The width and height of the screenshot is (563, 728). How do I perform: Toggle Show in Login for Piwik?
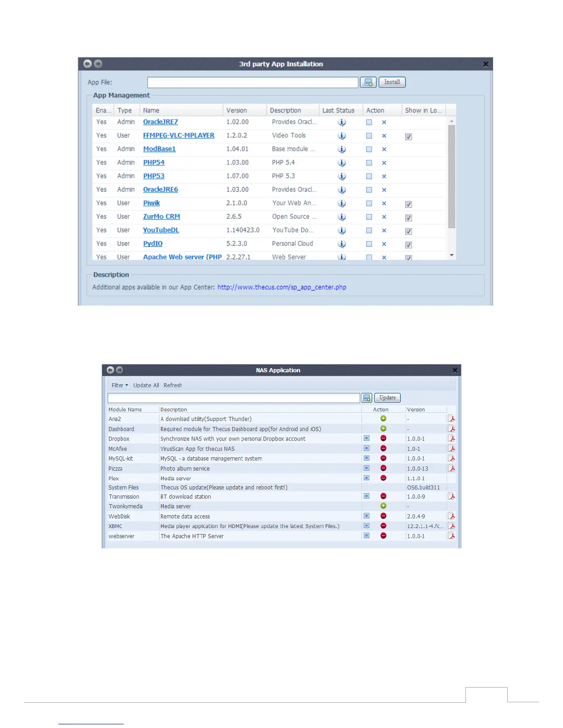pyautogui.click(x=408, y=205)
